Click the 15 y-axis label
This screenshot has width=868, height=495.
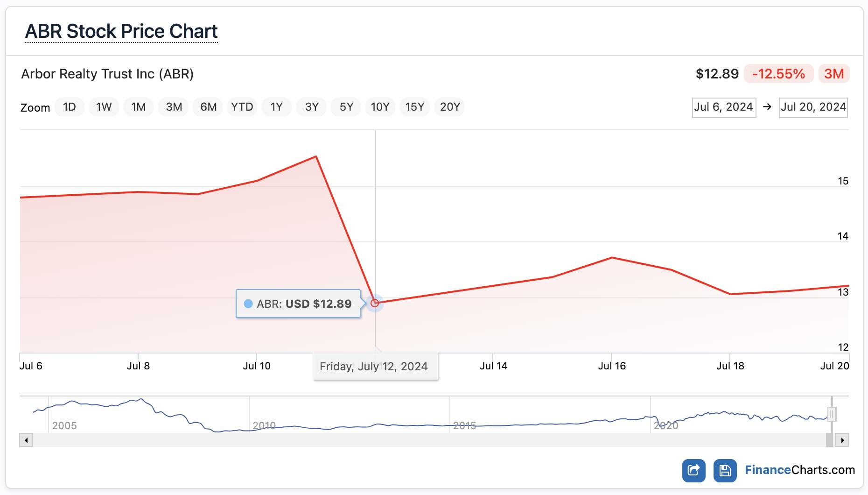pyautogui.click(x=843, y=181)
